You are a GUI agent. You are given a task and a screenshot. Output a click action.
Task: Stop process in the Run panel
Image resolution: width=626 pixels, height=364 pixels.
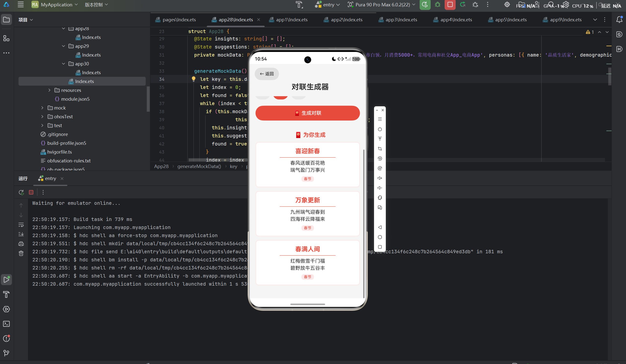click(x=31, y=192)
